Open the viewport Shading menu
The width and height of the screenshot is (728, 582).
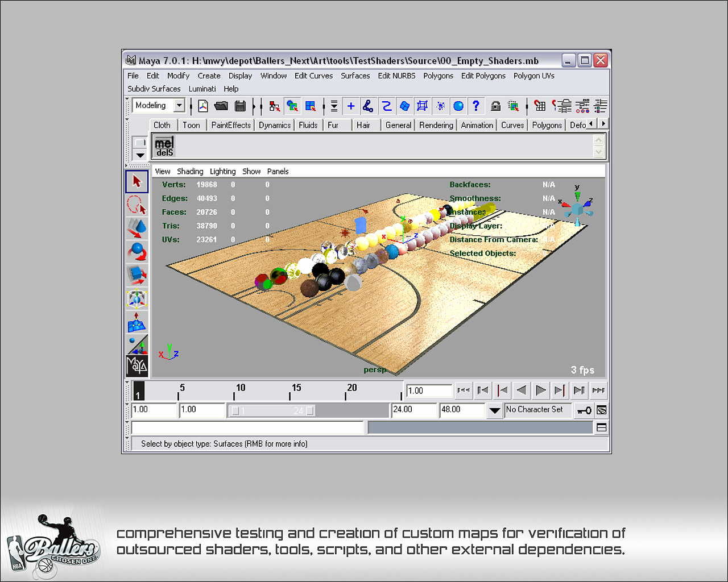[190, 171]
